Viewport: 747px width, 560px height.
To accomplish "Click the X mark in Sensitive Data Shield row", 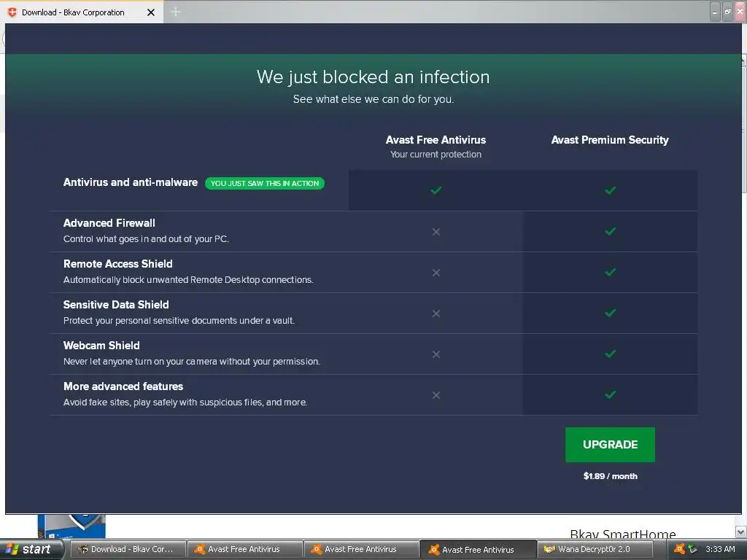I will click(436, 314).
